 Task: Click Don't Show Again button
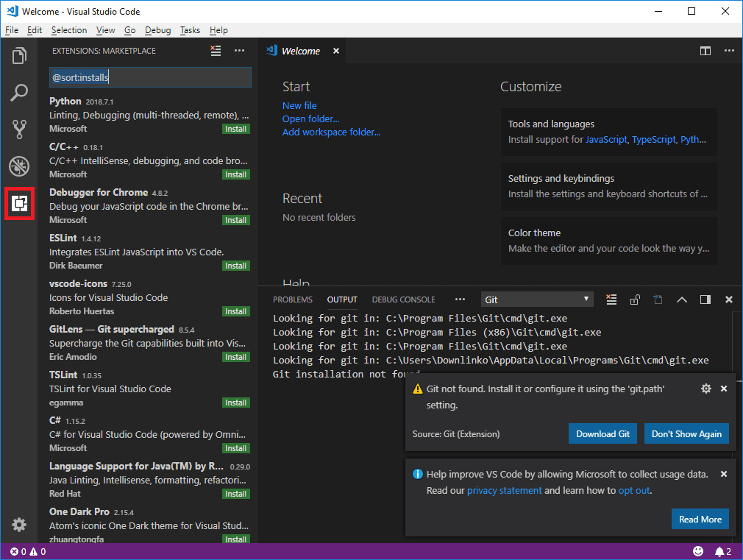(x=686, y=434)
